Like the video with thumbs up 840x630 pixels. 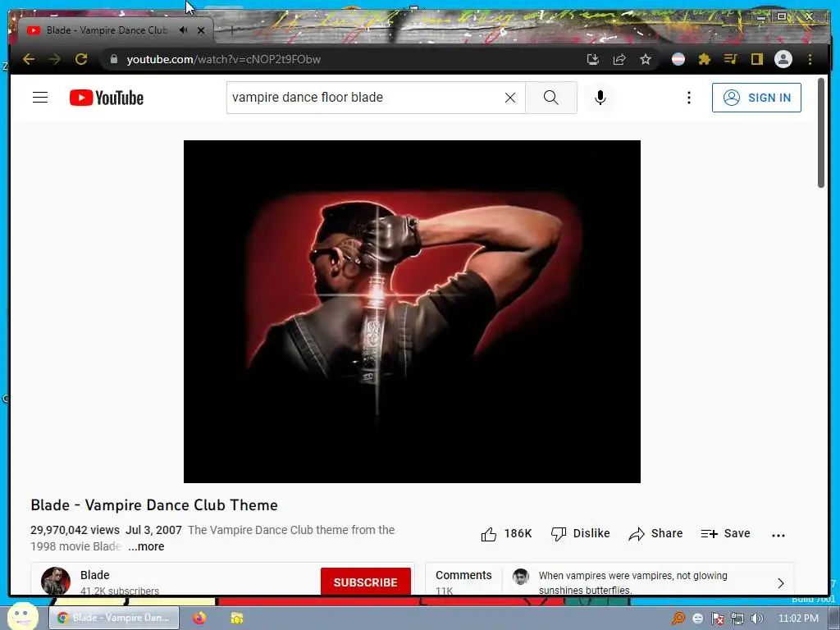click(x=505, y=533)
